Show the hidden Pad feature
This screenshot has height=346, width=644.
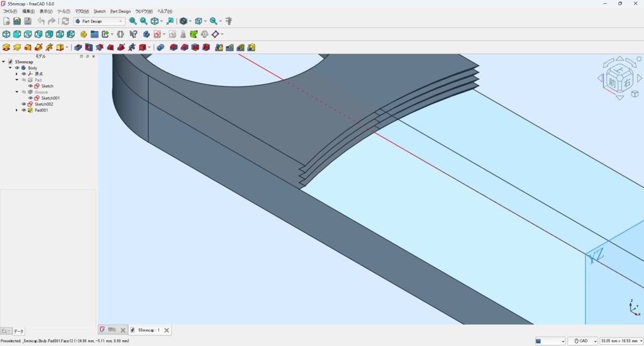[x=24, y=80]
